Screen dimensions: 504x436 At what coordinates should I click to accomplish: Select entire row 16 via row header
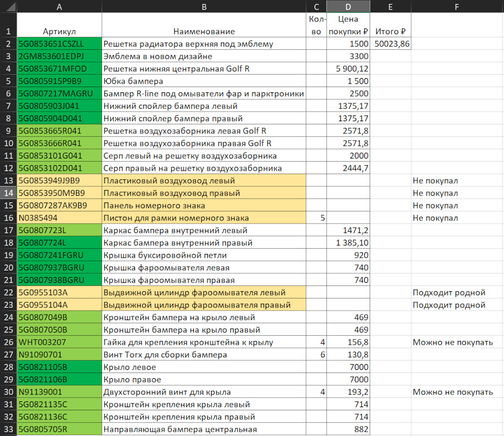(8, 218)
